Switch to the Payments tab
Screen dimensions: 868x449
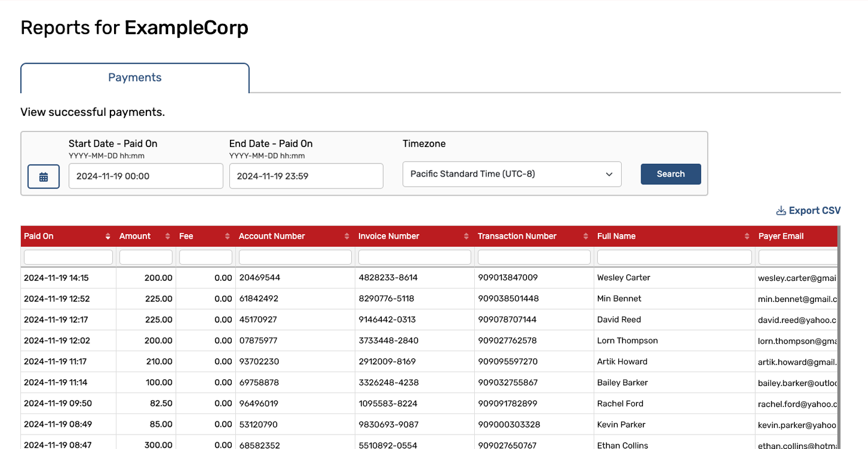click(134, 77)
